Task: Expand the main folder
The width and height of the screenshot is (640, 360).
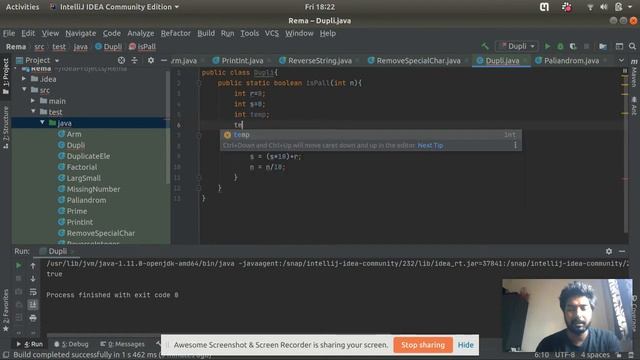Action: pyautogui.click(x=33, y=101)
